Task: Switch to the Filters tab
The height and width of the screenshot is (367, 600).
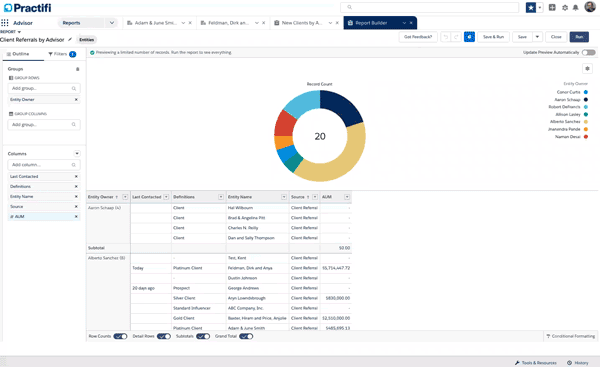Action: point(62,54)
